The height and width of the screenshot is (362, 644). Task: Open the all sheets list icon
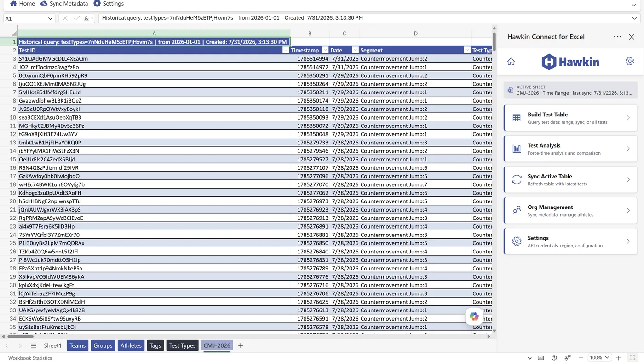click(34, 345)
